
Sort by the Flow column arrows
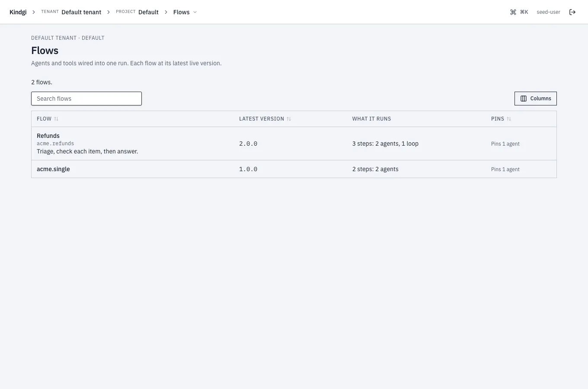[x=56, y=119]
